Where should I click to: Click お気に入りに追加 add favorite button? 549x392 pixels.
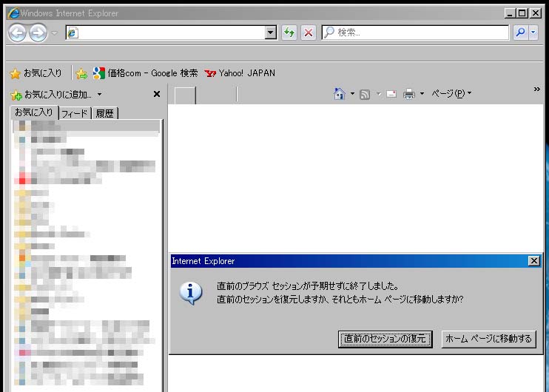[51, 95]
